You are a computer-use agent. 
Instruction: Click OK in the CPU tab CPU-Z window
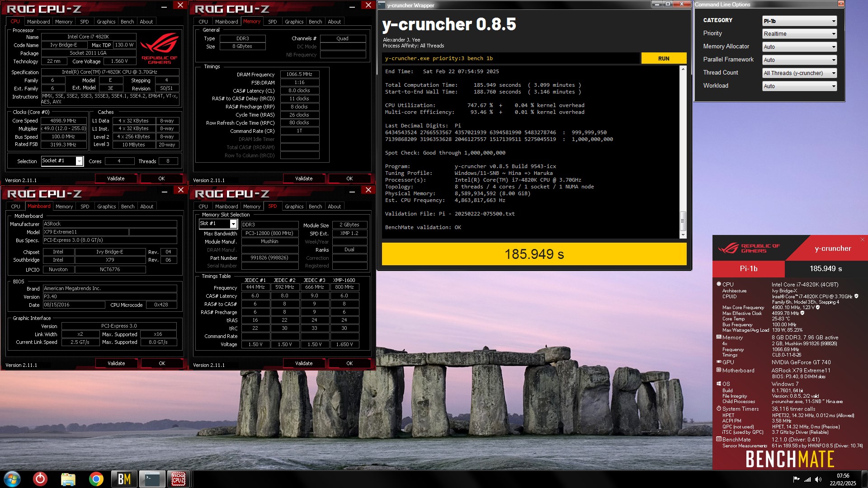click(x=161, y=178)
